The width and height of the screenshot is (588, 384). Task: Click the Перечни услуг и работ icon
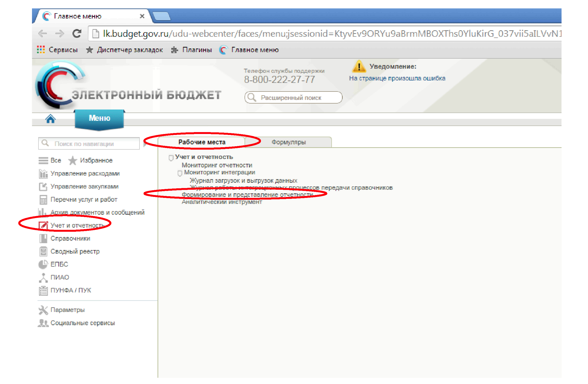click(x=43, y=200)
